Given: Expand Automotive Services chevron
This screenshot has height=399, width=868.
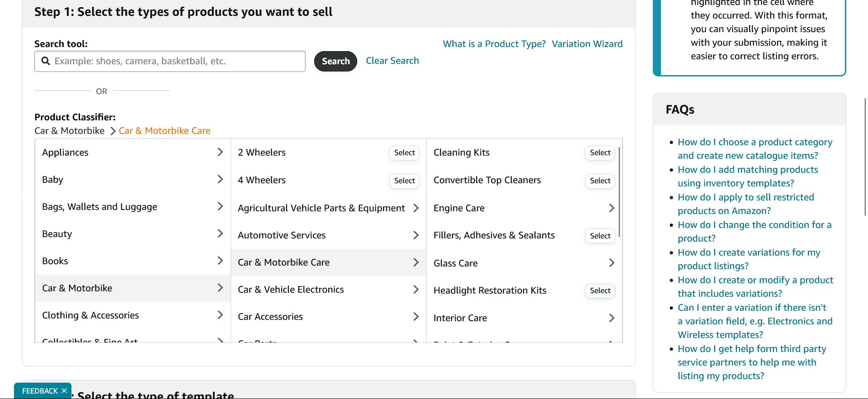Looking at the screenshot, I should (416, 235).
